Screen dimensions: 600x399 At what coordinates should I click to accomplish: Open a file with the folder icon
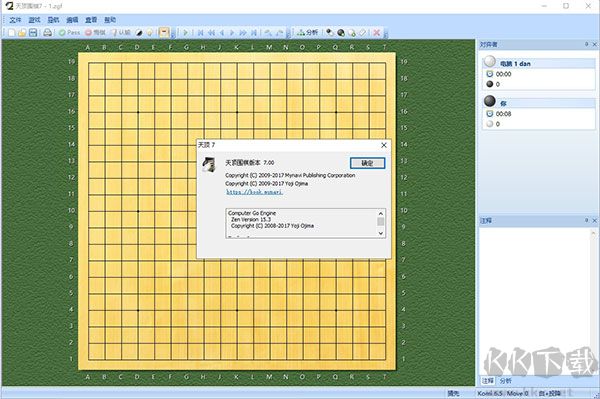coord(22,33)
